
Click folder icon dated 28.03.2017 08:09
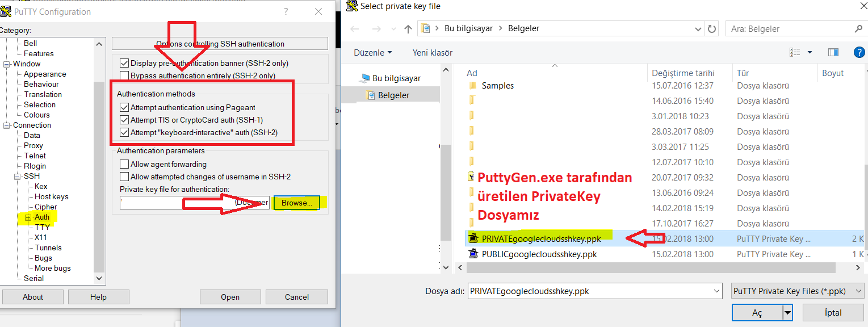click(472, 132)
